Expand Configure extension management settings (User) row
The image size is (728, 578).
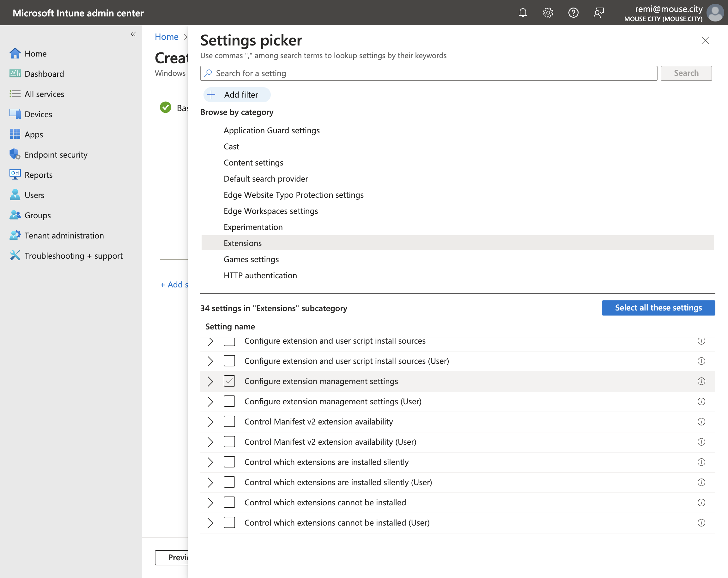click(x=210, y=401)
